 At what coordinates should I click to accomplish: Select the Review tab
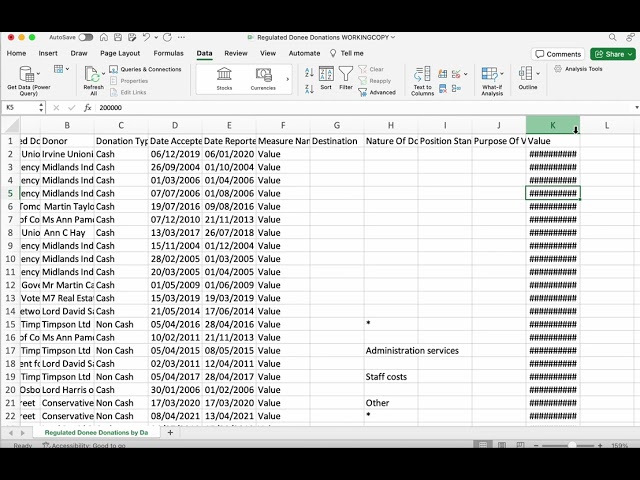click(236, 53)
